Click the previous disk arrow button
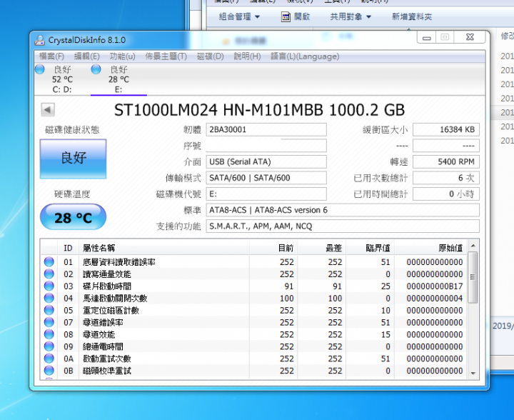 point(48,110)
